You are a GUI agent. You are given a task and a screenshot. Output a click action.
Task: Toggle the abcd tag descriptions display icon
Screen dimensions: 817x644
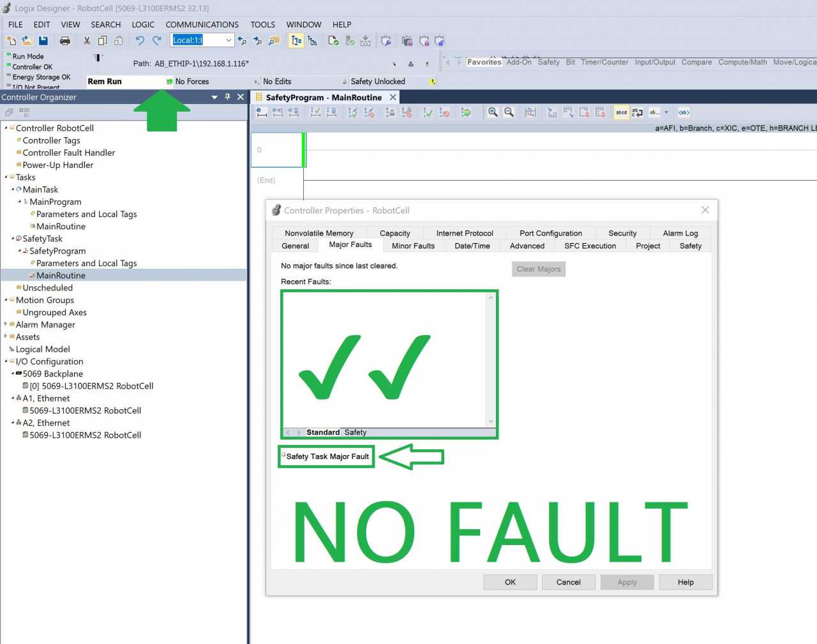pyautogui.click(x=621, y=112)
